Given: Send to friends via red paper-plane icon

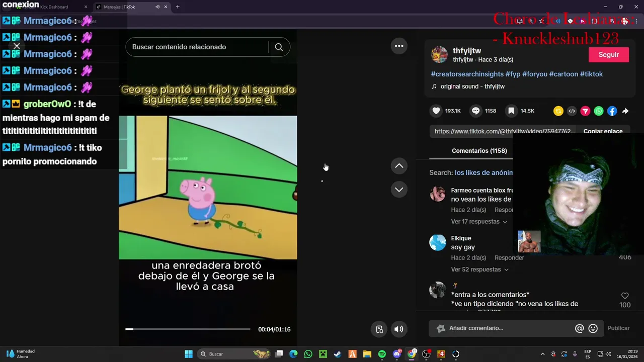Looking at the screenshot, I should [585, 111].
